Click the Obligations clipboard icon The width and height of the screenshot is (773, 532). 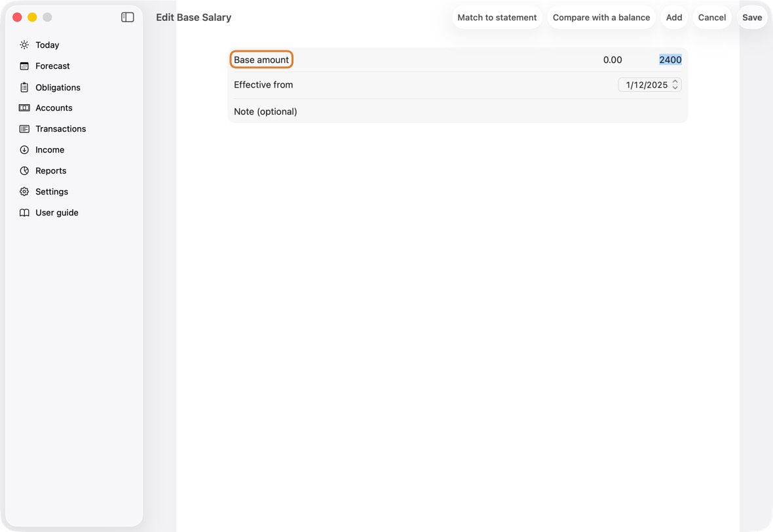pos(24,87)
